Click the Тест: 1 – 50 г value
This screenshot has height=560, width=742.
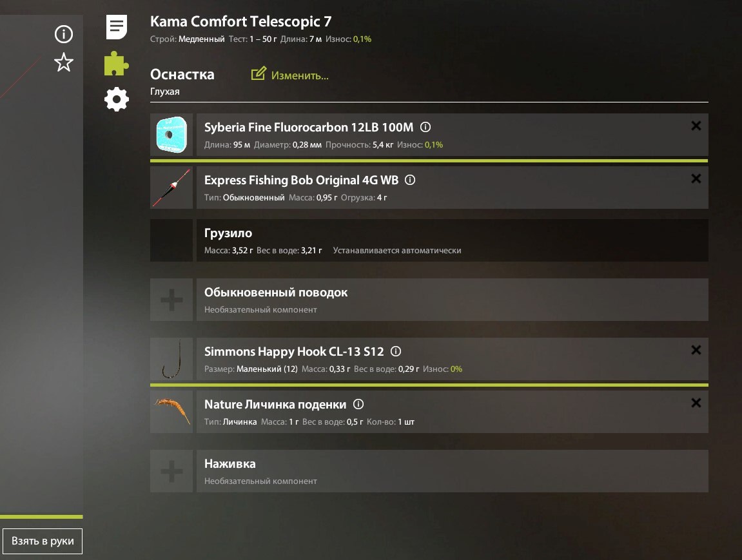click(x=253, y=39)
